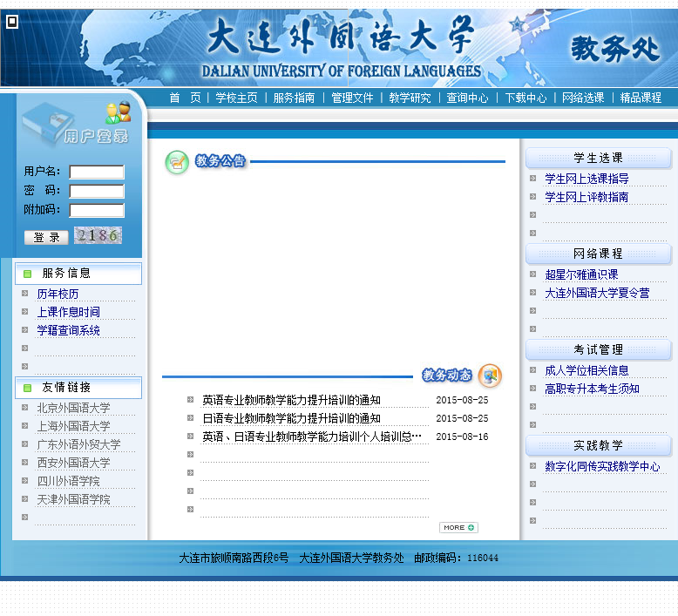Visit the 北京外国语大学 link
This screenshot has height=616, width=678.
[73, 408]
